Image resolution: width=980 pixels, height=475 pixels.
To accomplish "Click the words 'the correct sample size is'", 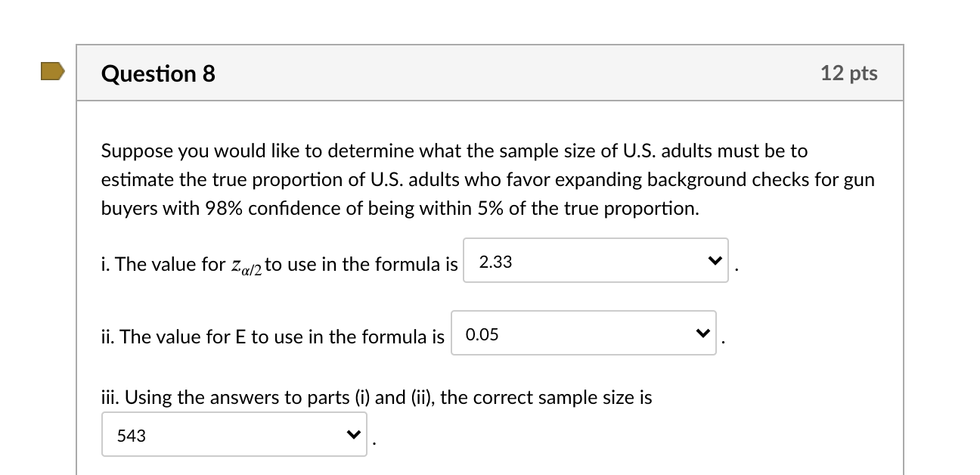I will 545,397.
